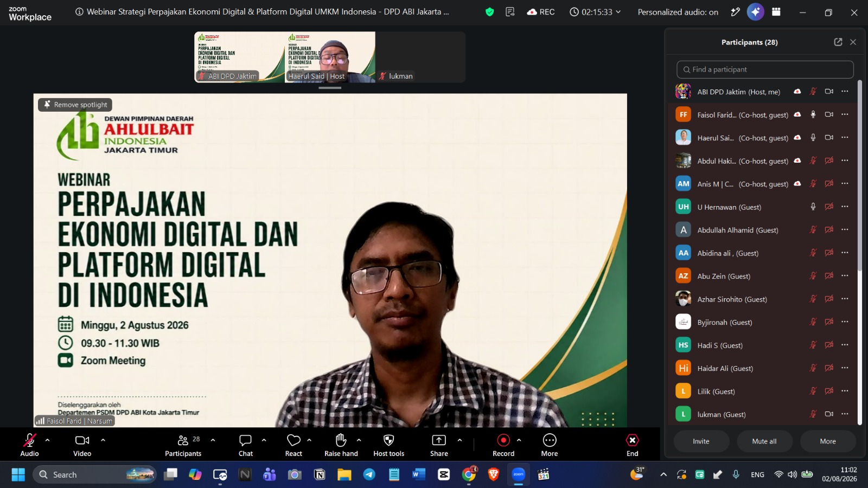Screen dimensions: 868x488
Task: Click the End meeting button
Action: tap(633, 445)
